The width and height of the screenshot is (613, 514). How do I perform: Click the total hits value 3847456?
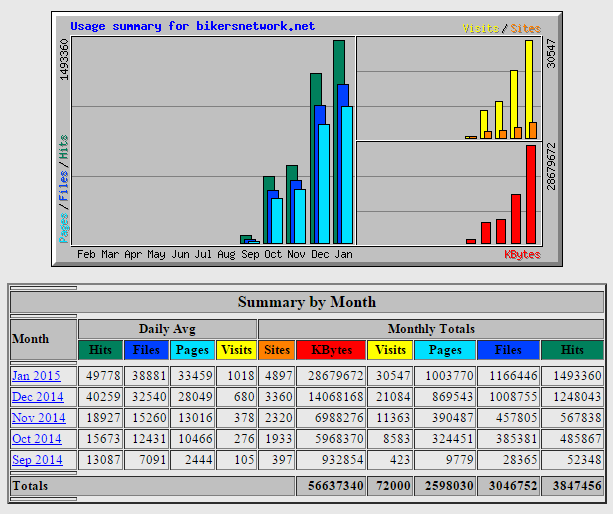pos(577,486)
